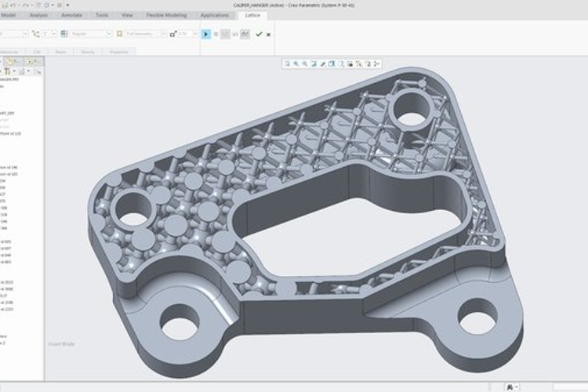Open the Density panel tab
The image size is (588, 392).
click(x=89, y=52)
